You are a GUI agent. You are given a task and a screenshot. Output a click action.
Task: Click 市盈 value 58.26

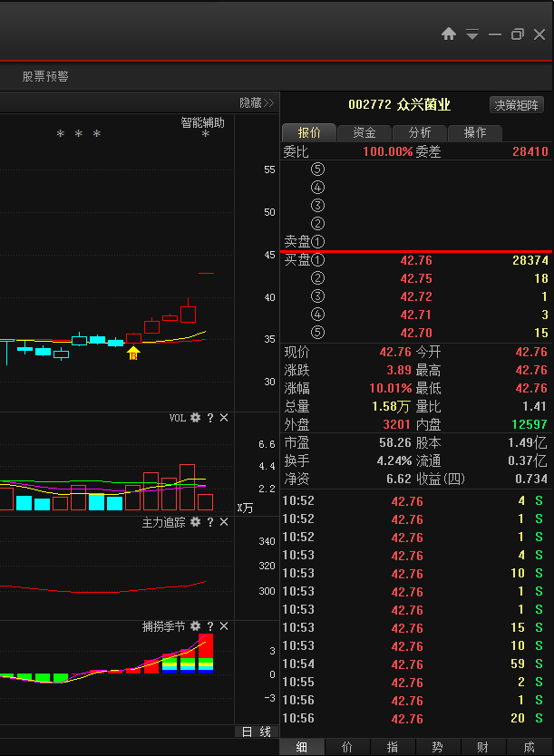point(395,442)
